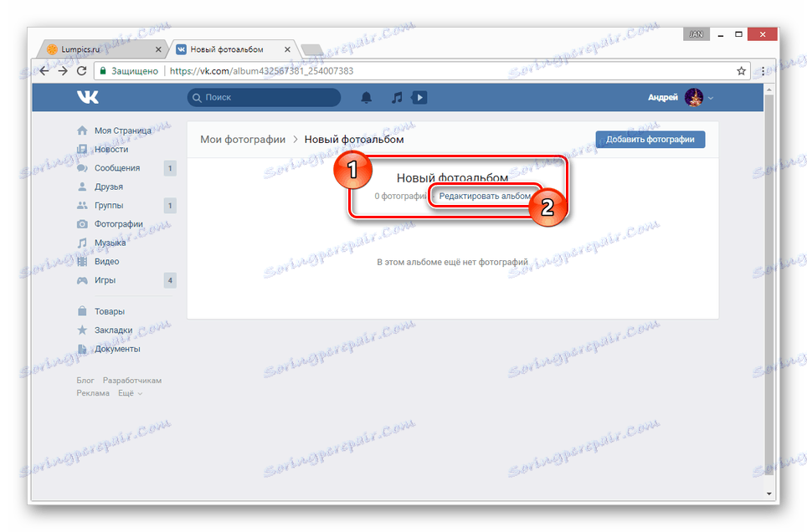
Task: Click the 0 фотографий count text
Action: tap(401, 196)
